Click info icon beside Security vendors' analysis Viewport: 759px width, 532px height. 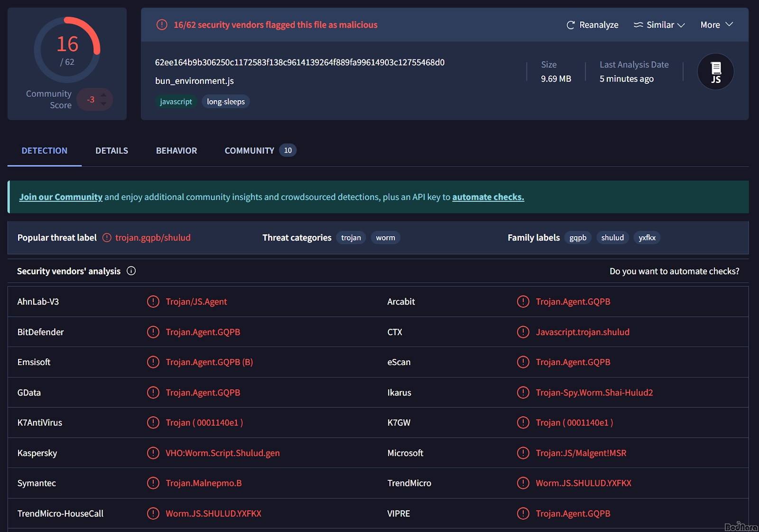131,271
